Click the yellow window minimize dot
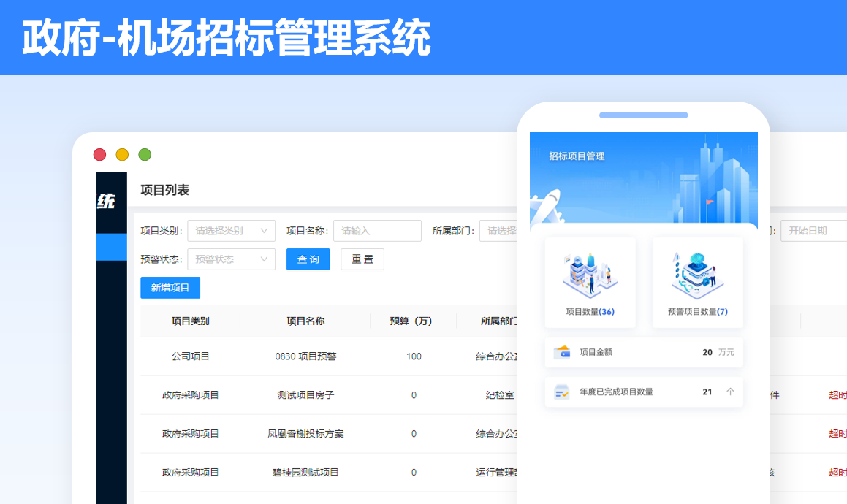Screen dimensions: 847x504 (122, 155)
